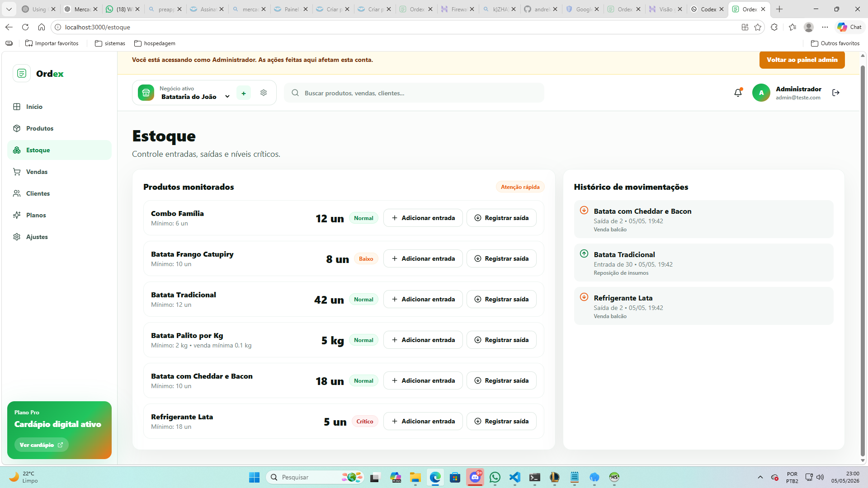Register exit for Batata Frango Catupiry
Screen dimensions: 868x488
point(501,258)
